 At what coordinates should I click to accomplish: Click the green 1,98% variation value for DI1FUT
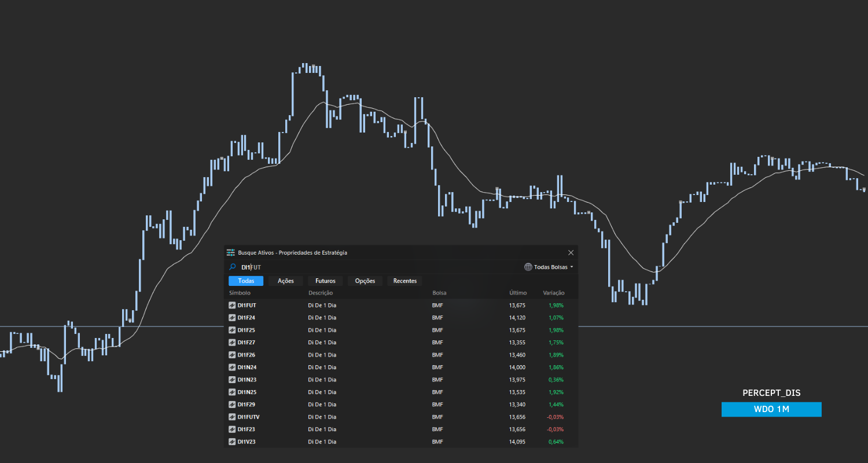pos(556,305)
